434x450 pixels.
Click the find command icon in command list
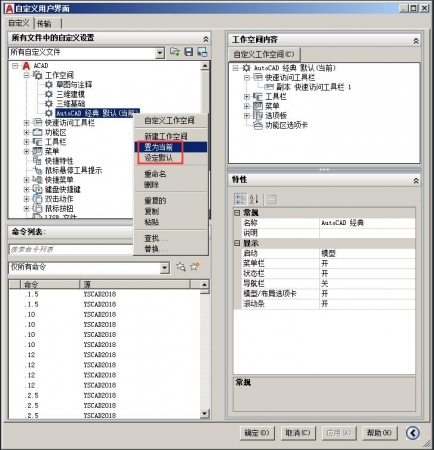click(x=181, y=267)
